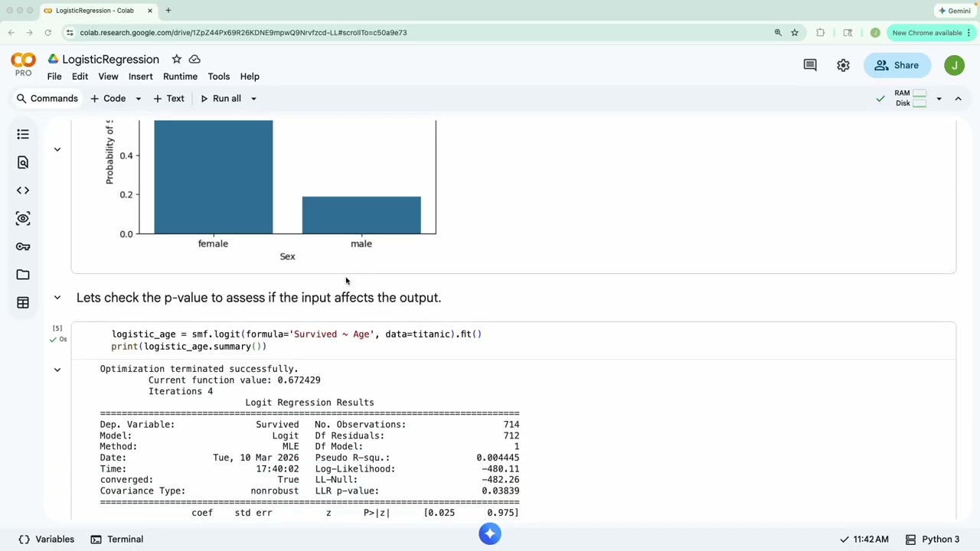Collapse the p-value text section
Viewport: 980px width, 551px height.
click(x=57, y=298)
